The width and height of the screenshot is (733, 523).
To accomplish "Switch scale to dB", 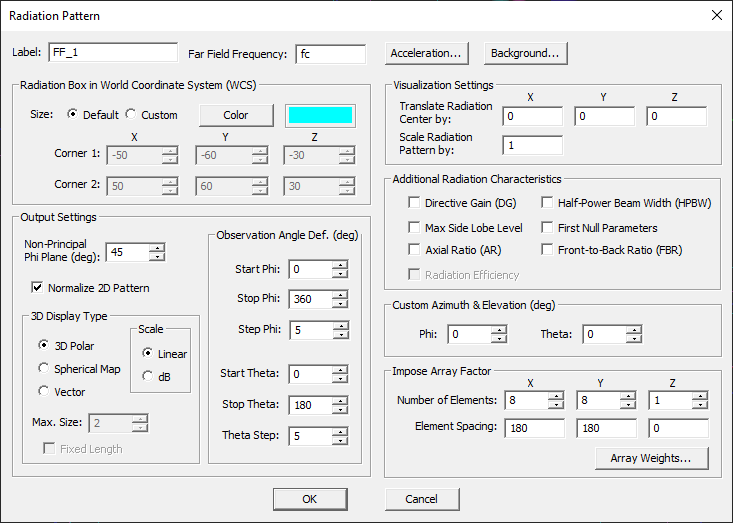I will coord(148,376).
